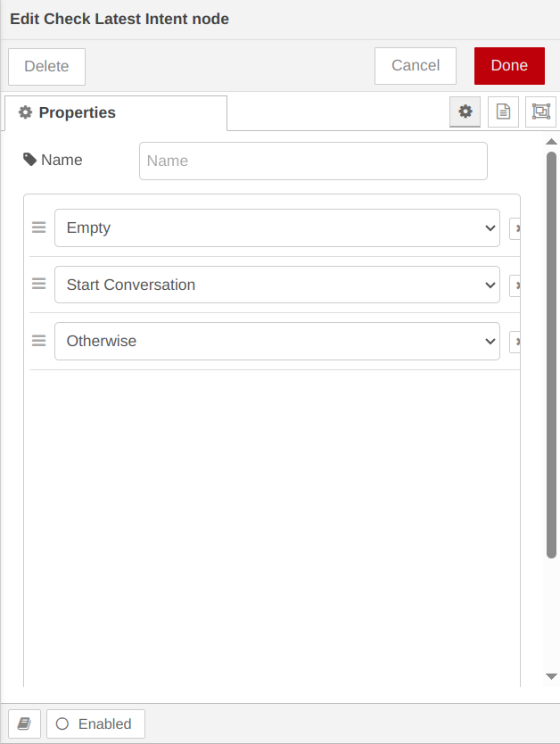Open node description document icon
The width and height of the screenshot is (560, 744).
(503, 112)
